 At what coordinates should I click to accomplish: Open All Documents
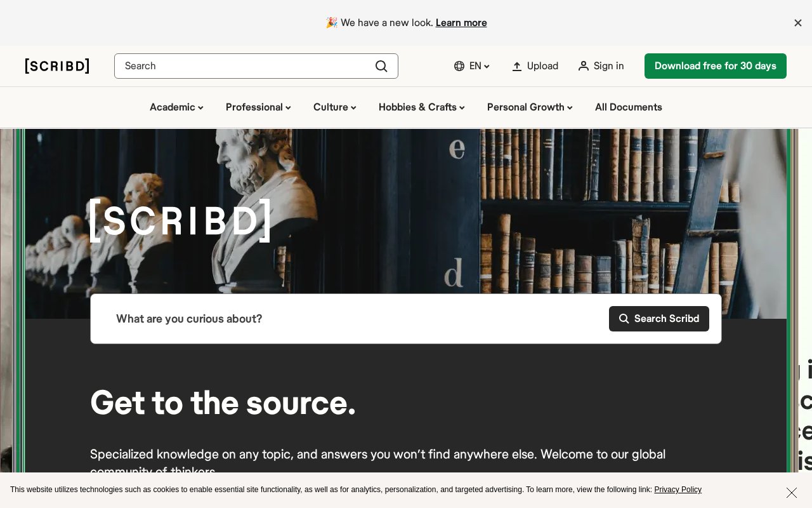click(629, 107)
